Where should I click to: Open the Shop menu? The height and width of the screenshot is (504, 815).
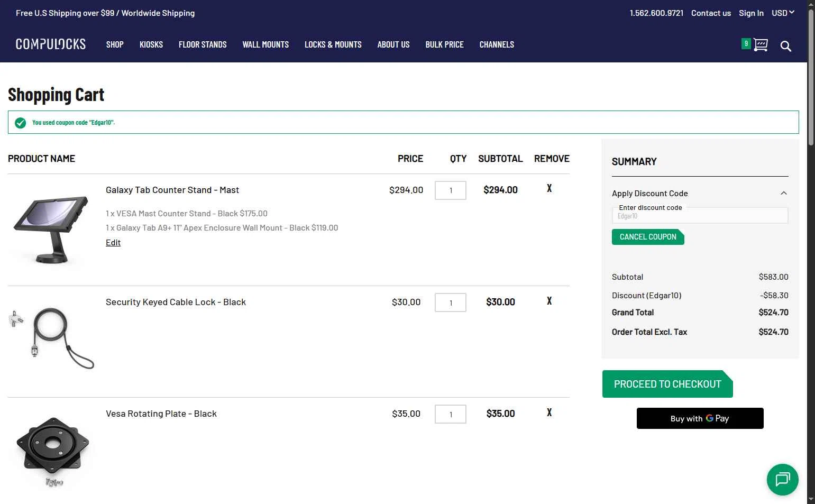pyautogui.click(x=115, y=44)
